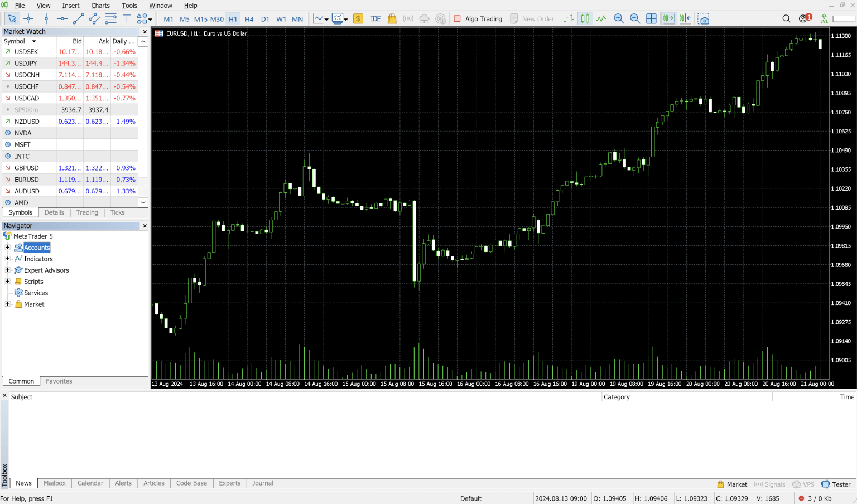Select the trendline drawing tool
Screen dimensions: 857x504
(x=78, y=19)
